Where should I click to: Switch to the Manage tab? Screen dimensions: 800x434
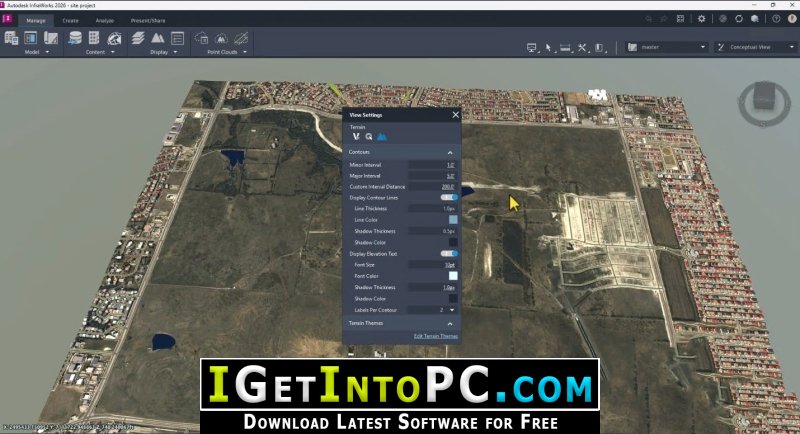point(36,21)
